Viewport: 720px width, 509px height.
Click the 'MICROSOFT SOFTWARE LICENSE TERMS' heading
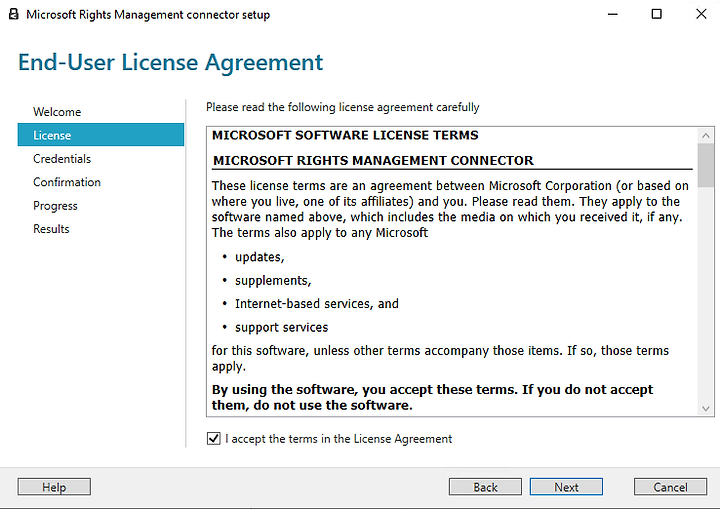pyautogui.click(x=345, y=135)
